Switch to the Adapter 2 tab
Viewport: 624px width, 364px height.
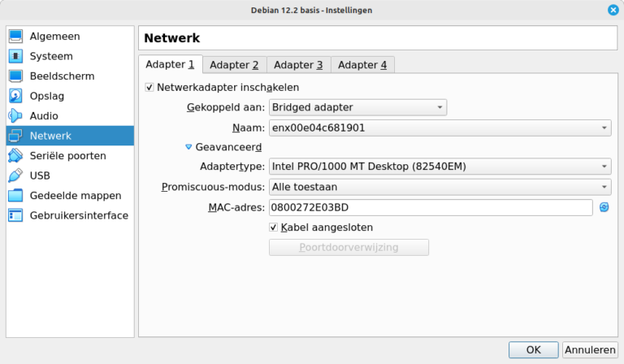234,65
